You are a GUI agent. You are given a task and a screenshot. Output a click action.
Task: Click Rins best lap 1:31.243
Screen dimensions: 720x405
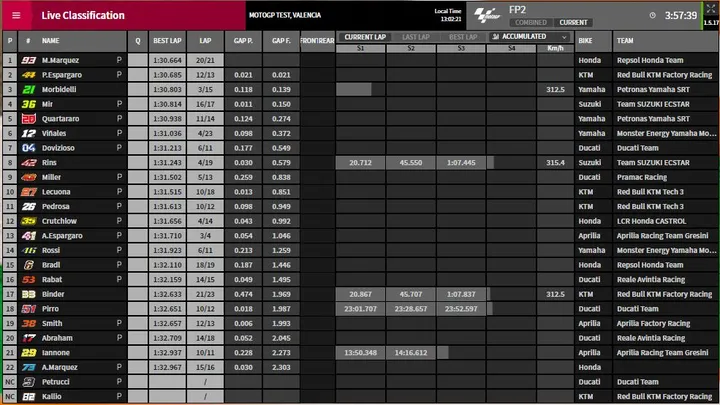coord(167,163)
